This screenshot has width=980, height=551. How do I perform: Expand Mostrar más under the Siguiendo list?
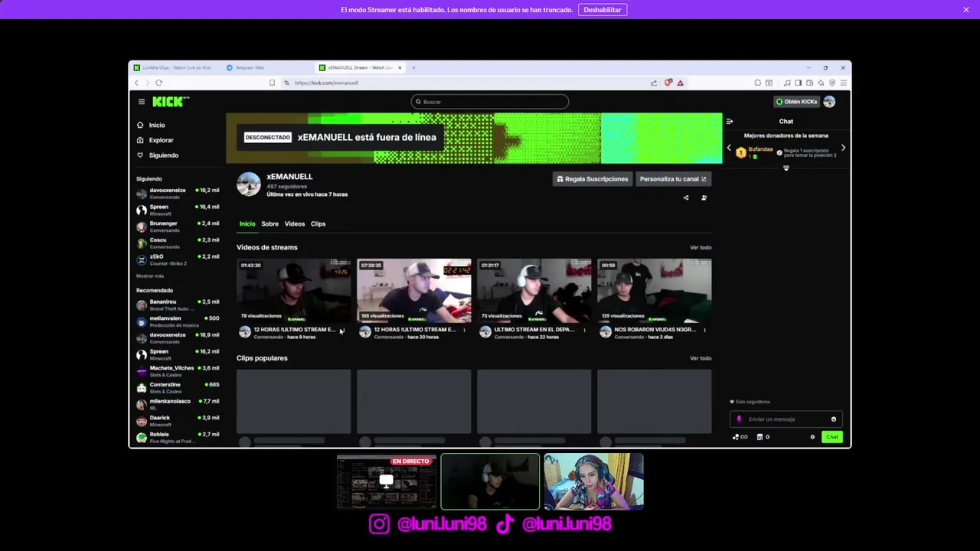150,275
